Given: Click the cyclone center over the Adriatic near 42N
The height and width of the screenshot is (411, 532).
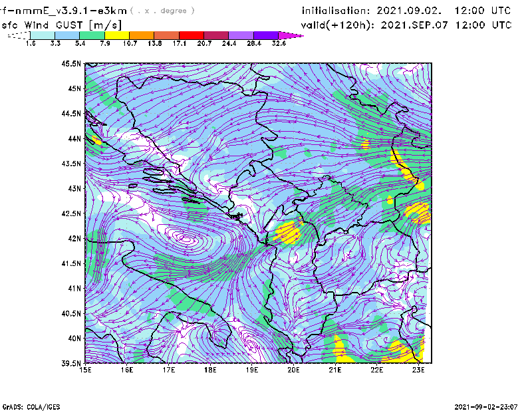Looking at the screenshot, I should [x=186, y=239].
